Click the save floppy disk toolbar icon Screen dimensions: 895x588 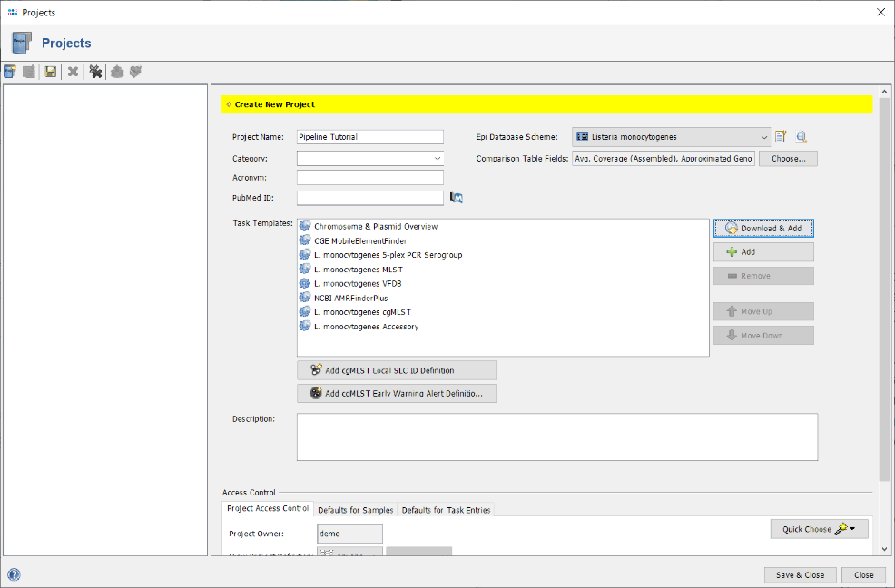tap(51, 72)
